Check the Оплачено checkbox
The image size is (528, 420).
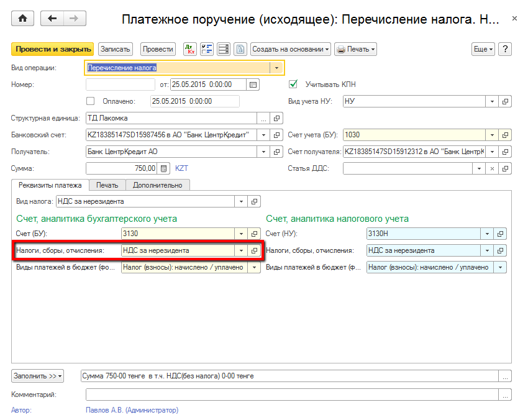[x=91, y=101]
